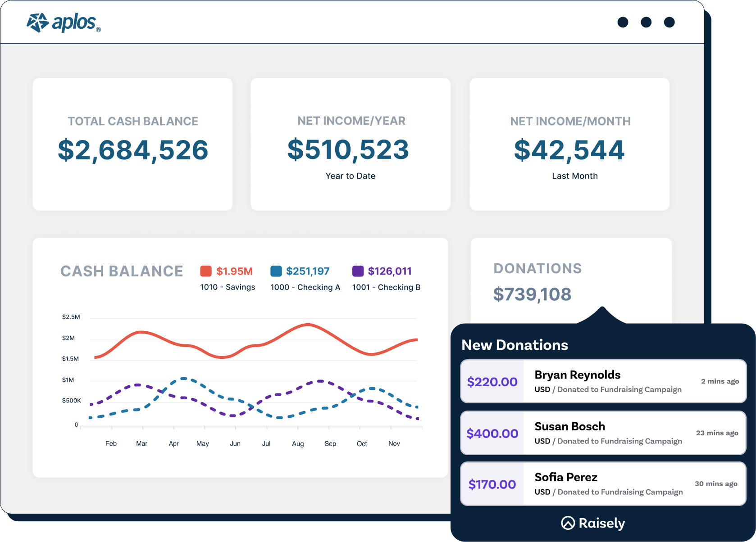Click the first window control dot
Screen dimensions: 756x542
click(624, 22)
